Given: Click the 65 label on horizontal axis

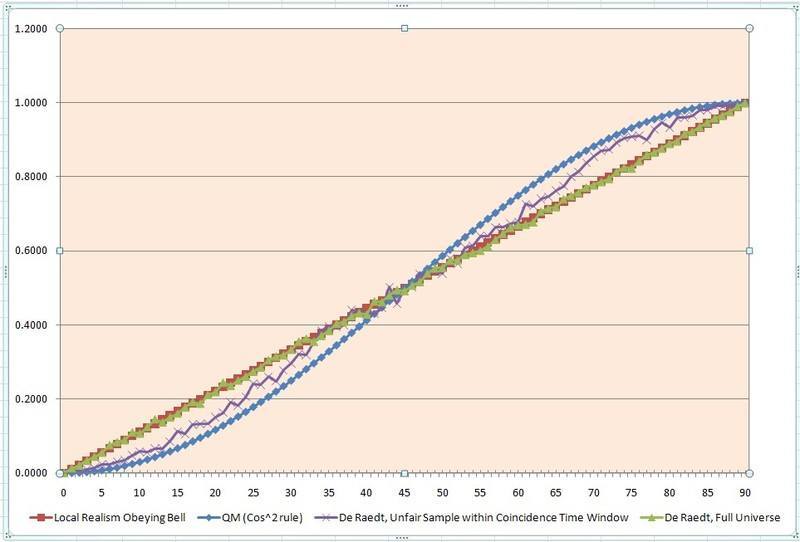Looking at the screenshot, I should tap(556, 493).
